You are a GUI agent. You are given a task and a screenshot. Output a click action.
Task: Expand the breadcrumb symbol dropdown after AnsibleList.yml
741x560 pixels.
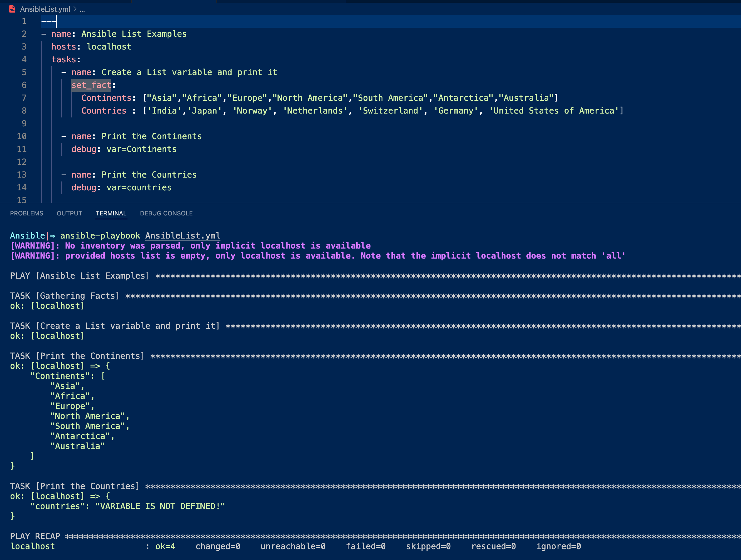[x=82, y=9]
